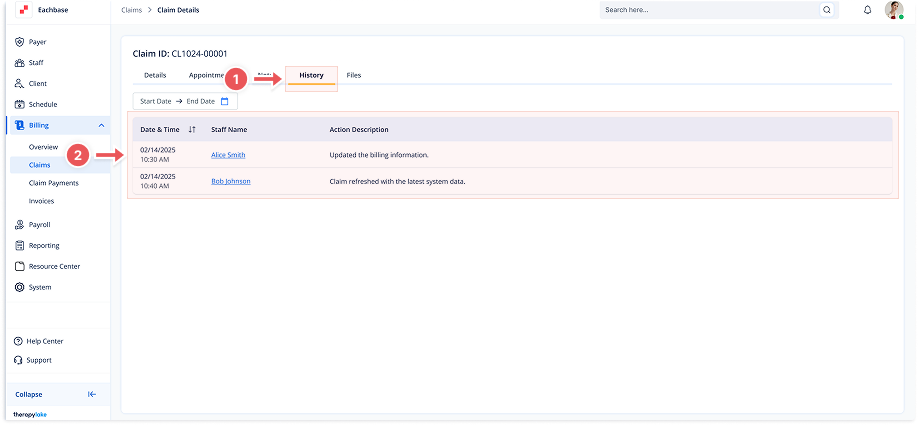The width and height of the screenshot is (918, 425).
Task: Open the Schedule menu label
Action: coord(43,105)
